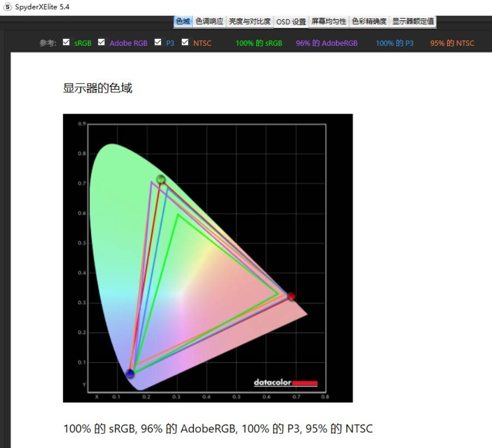492x448 pixels.
Task: Open the 屏幕均匀性 tab
Action: tap(329, 21)
